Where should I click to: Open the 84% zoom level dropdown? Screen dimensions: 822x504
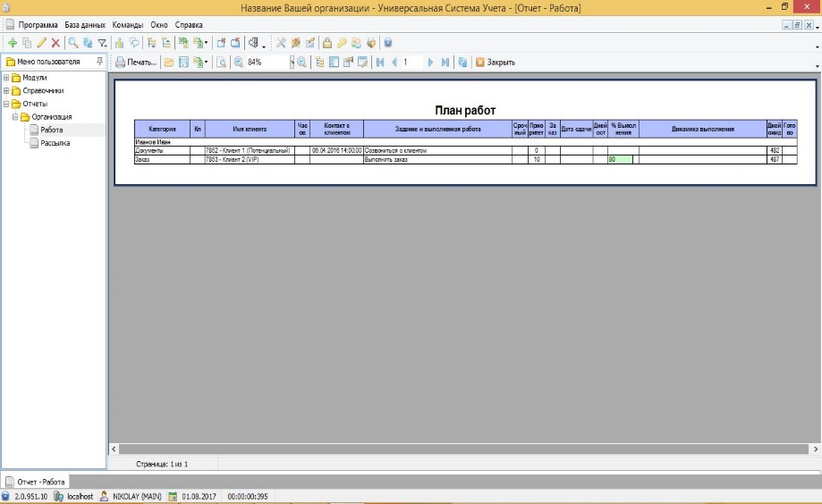point(292,63)
